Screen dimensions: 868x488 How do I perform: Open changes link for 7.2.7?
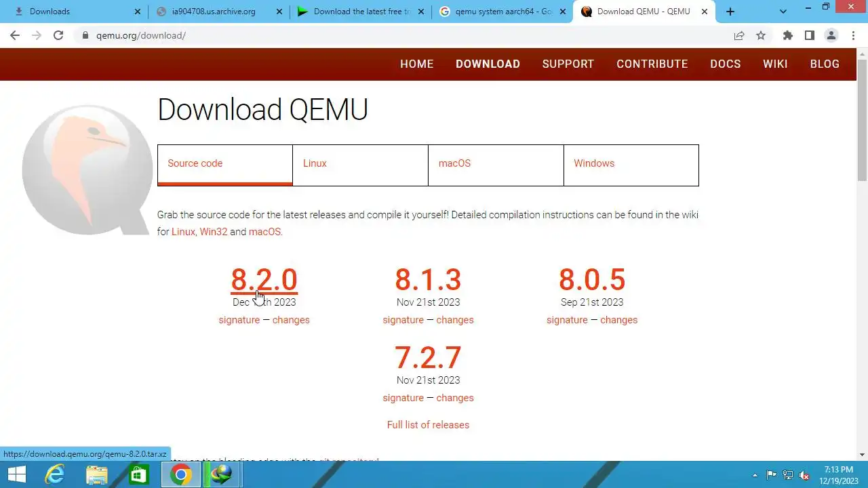(455, 398)
